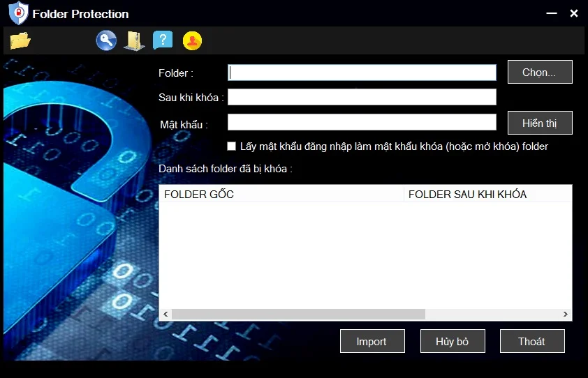The height and width of the screenshot is (378, 588).
Task: Click the Import button
Action: pos(372,341)
